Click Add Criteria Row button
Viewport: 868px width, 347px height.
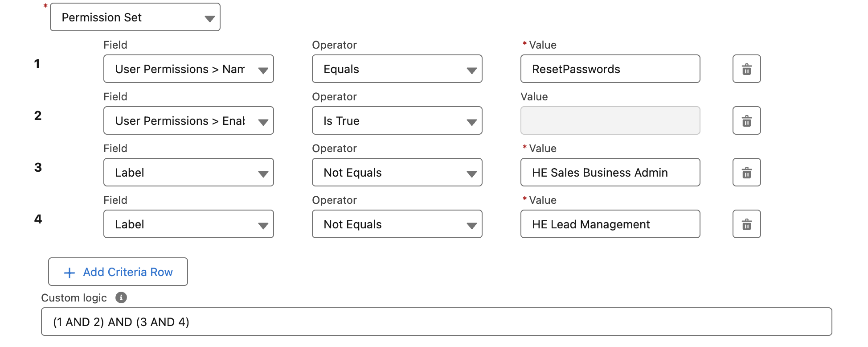118,272
